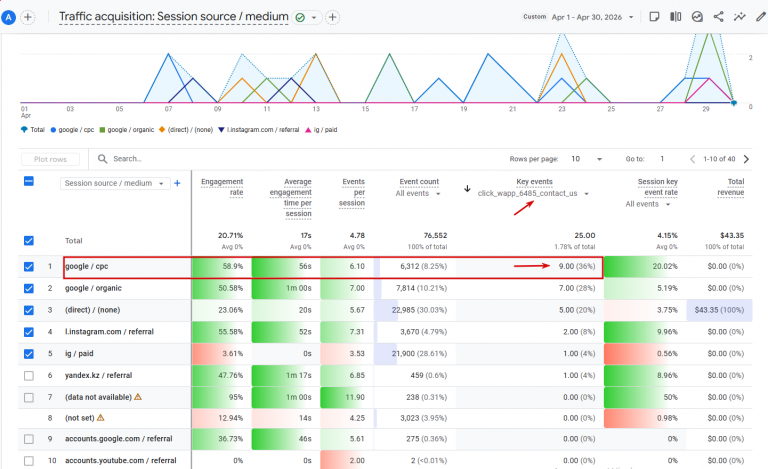Sort by the Total revenue column header
This screenshot has width=768, height=469.
click(x=731, y=187)
